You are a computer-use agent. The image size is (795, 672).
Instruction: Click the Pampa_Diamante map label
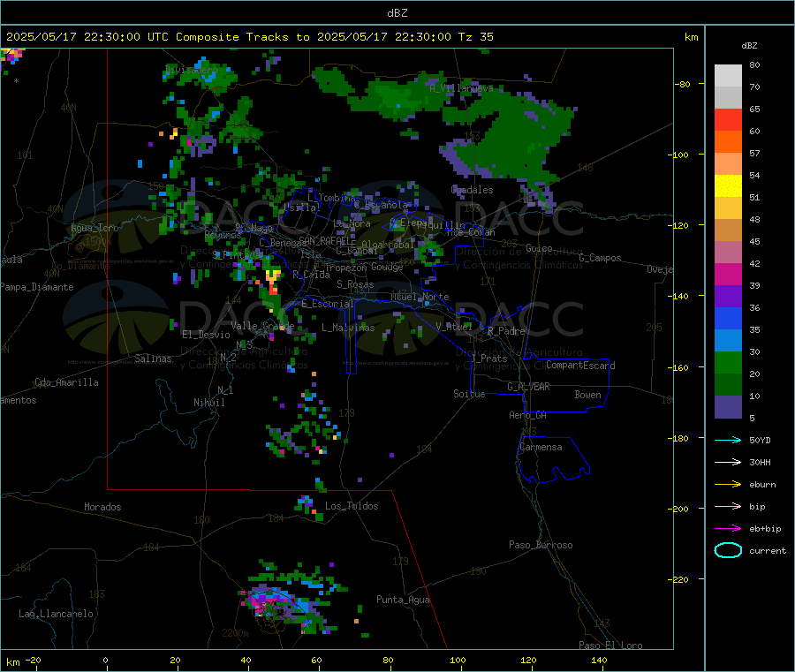[x=36, y=287]
